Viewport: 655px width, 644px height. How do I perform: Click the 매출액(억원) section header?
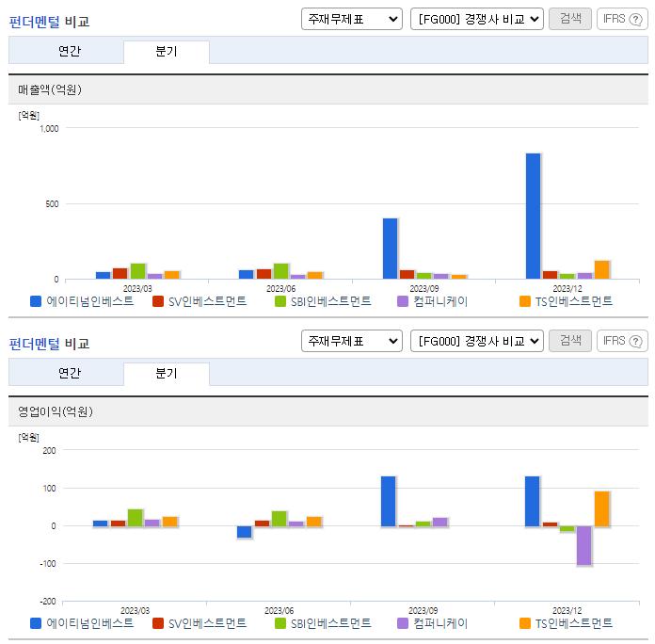coord(327,89)
